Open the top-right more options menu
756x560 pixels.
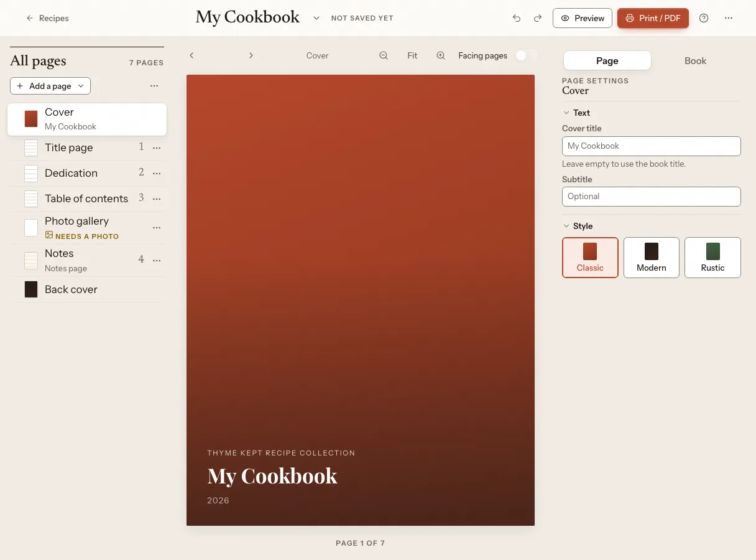pyautogui.click(x=729, y=19)
